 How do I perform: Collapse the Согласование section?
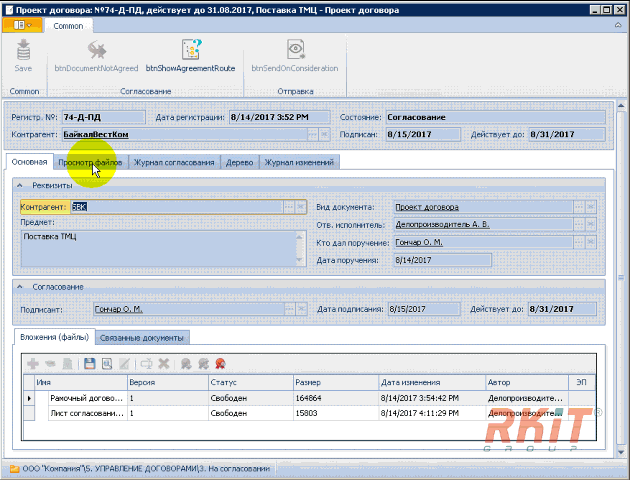click(x=21, y=287)
